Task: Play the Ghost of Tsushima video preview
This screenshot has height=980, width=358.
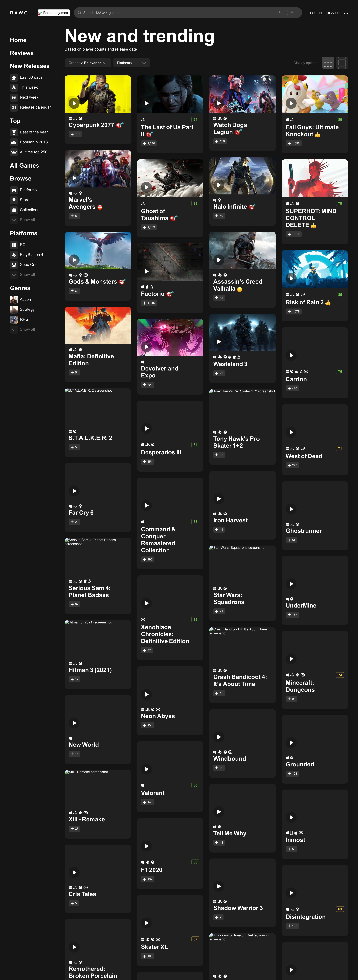Action: point(147,187)
